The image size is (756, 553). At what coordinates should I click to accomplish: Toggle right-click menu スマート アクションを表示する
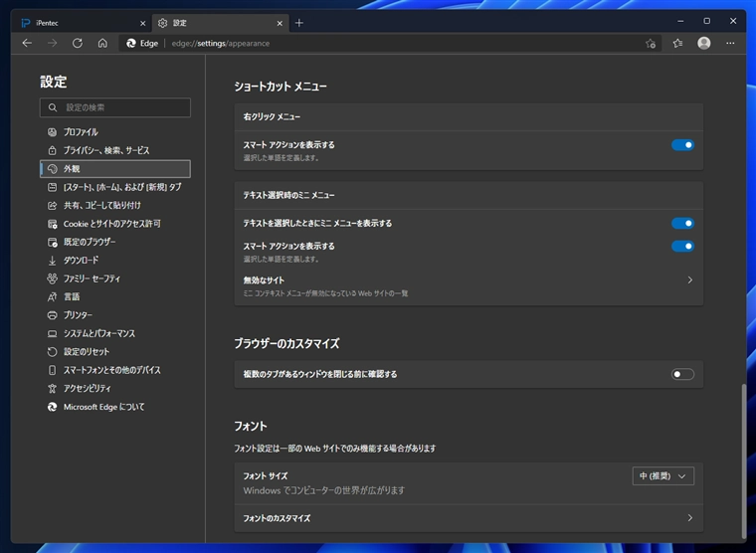click(x=682, y=145)
